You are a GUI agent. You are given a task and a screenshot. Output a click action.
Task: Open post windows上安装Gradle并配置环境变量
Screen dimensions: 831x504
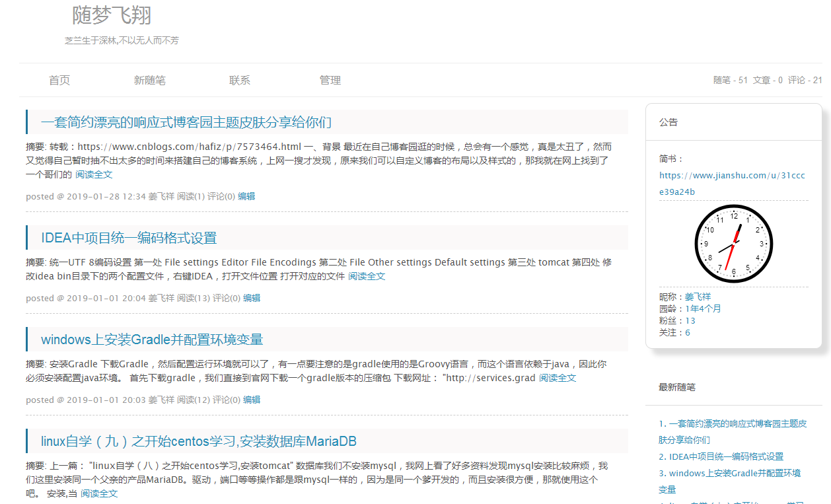(x=152, y=340)
